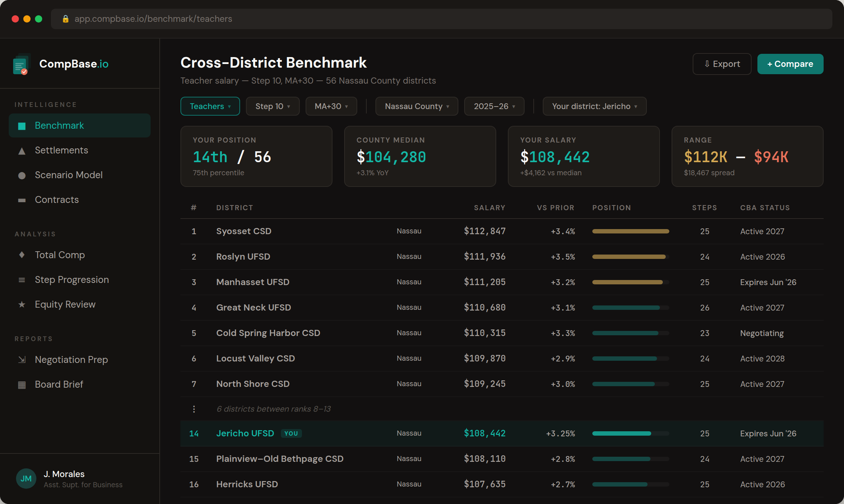Click the Scenario Model circle icon
The image size is (844, 504).
click(x=22, y=175)
